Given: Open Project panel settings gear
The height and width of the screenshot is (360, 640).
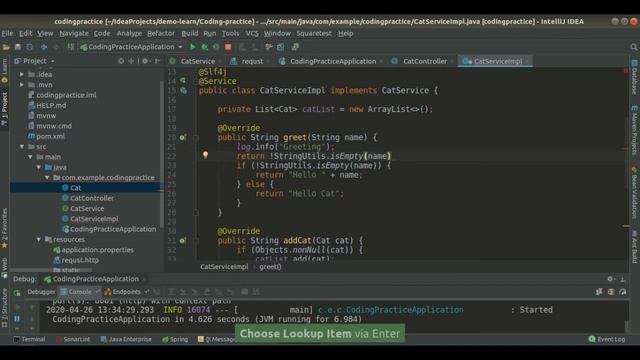Looking at the screenshot, I should pyautogui.click(x=145, y=61).
